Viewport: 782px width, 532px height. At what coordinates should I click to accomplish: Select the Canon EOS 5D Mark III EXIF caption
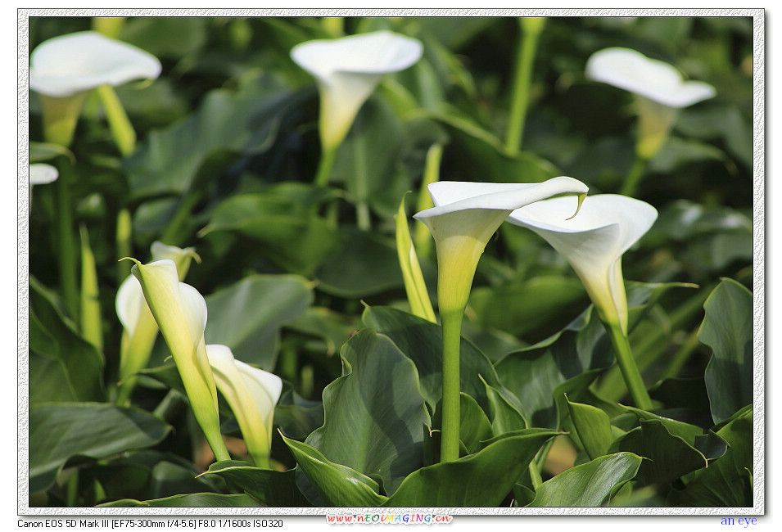tap(150, 524)
